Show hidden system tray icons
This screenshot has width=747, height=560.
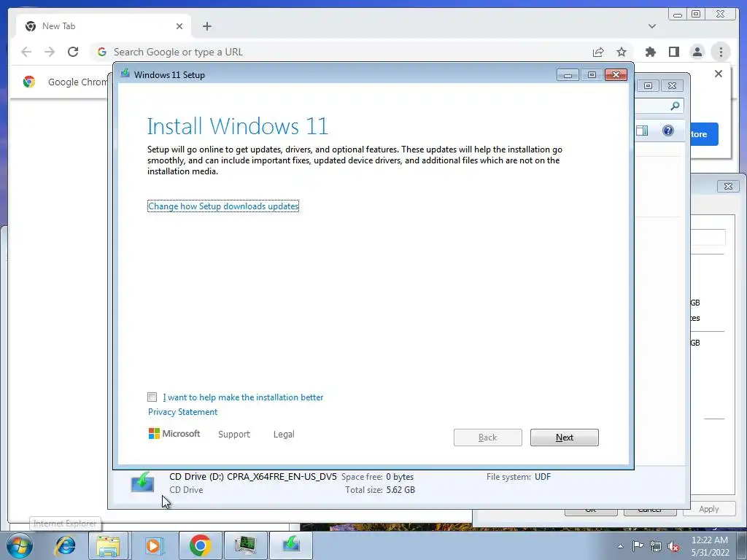point(620,546)
